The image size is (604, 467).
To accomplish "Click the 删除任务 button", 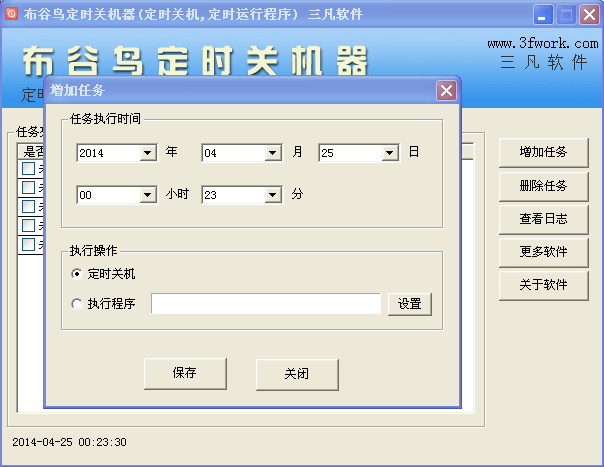I will pyautogui.click(x=543, y=185).
